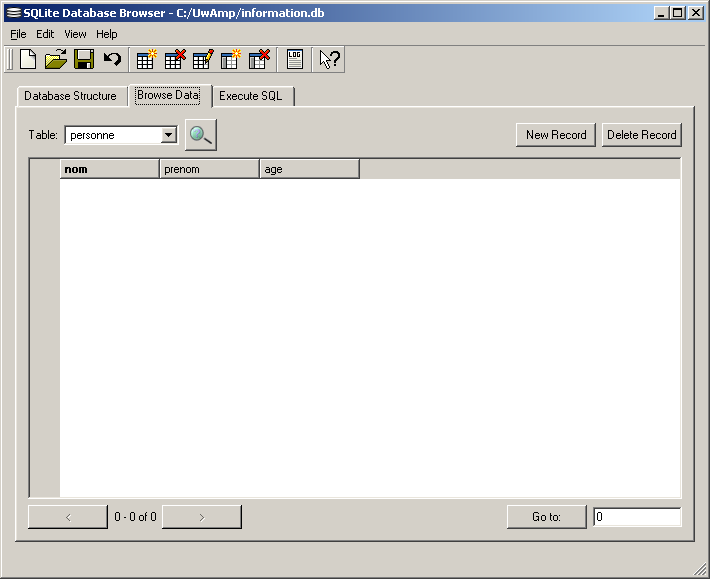Activate the What's This help pointer
This screenshot has height=579, width=710.
point(329,60)
